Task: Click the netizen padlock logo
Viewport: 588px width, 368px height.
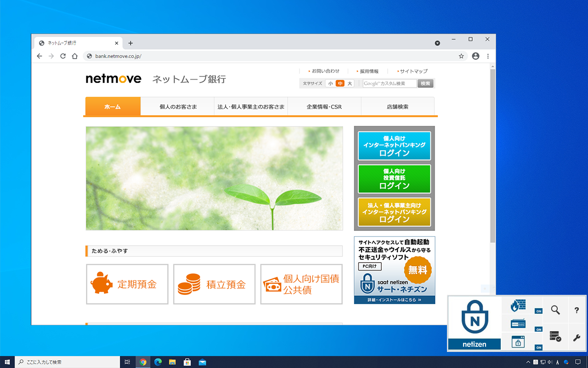Action: pyautogui.click(x=475, y=317)
